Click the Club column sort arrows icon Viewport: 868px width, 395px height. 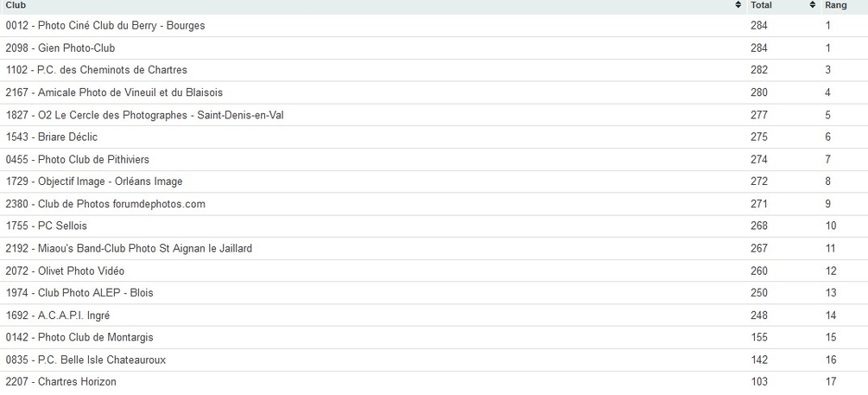pos(738,5)
